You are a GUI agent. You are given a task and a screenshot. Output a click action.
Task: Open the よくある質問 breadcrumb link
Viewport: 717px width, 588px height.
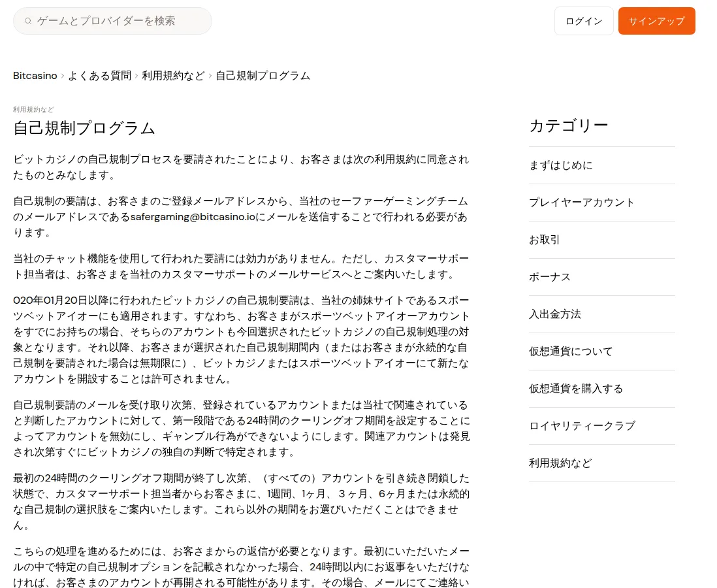coord(100,76)
